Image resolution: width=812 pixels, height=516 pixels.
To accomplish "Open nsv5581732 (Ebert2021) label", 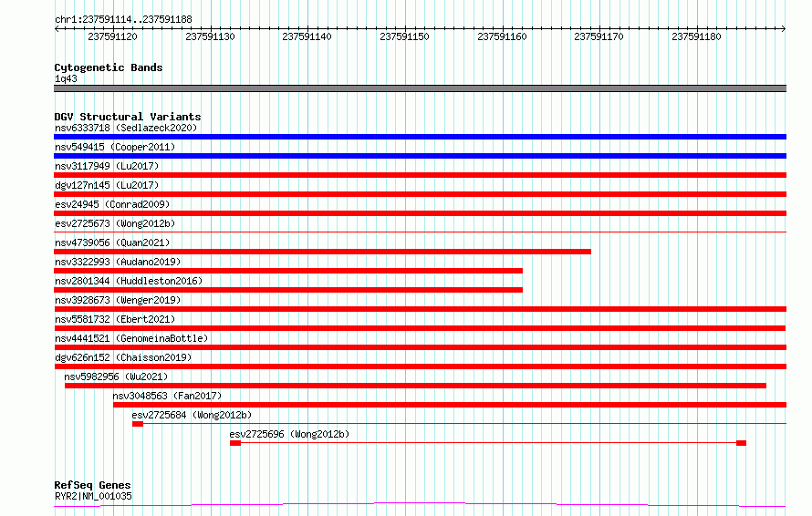I will [115, 319].
